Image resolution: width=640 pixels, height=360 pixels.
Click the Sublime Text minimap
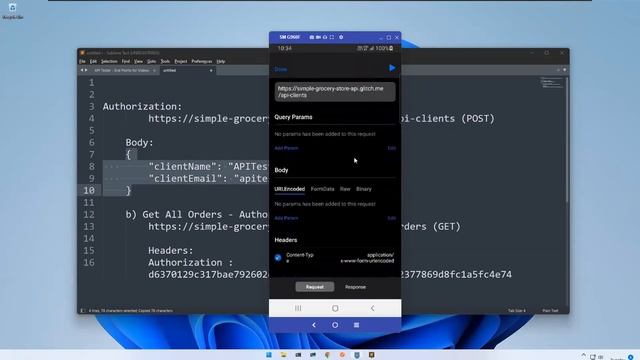coord(551,83)
